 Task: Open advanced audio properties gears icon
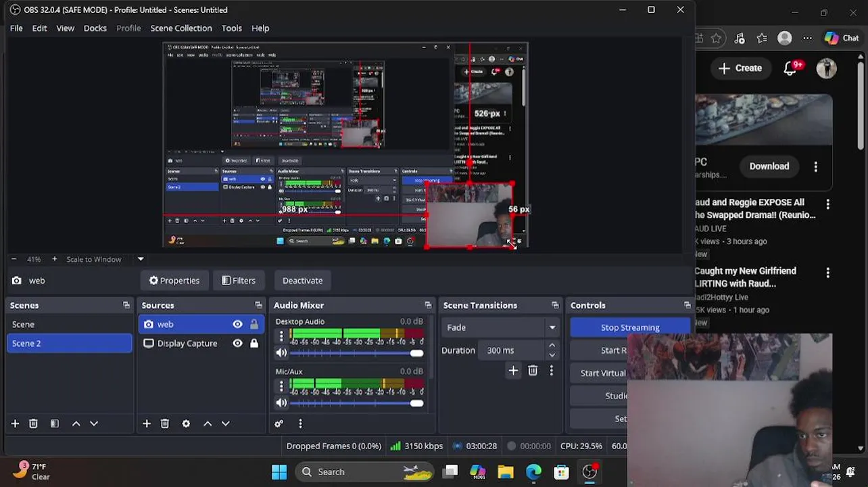279,423
